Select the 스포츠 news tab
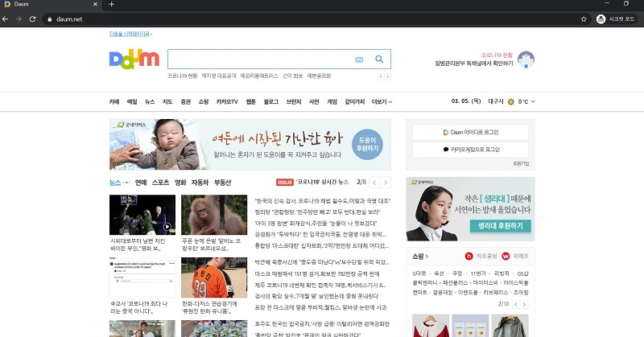The height and width of the screenshot is (337, 644). 160,183
